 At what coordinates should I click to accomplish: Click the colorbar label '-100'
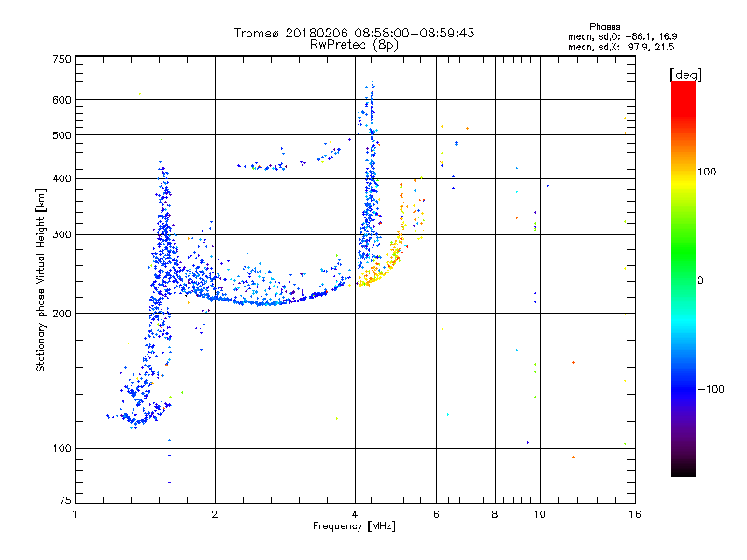click(x=711, y=389)
